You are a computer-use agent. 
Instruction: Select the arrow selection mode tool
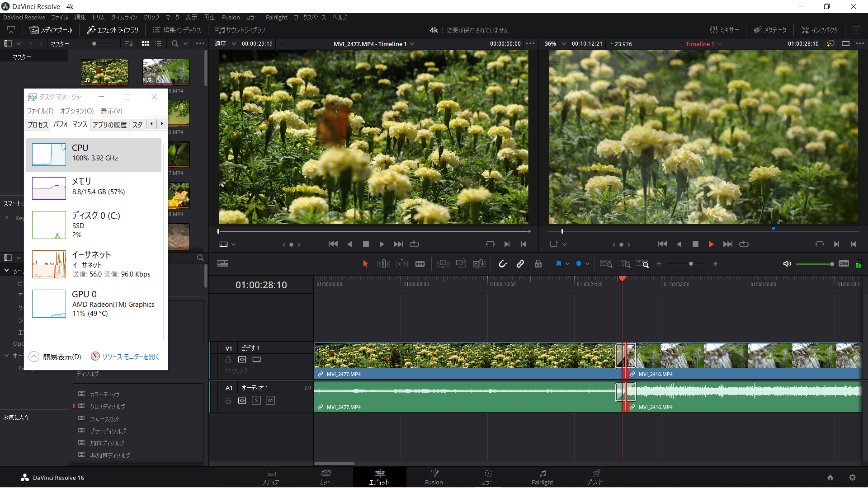(365, 264)
